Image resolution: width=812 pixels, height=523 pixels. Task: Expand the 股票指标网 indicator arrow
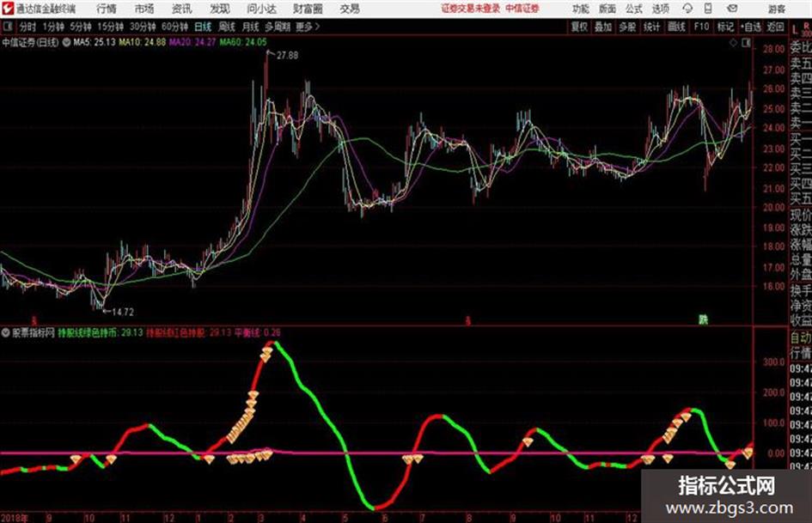point(6,332)
